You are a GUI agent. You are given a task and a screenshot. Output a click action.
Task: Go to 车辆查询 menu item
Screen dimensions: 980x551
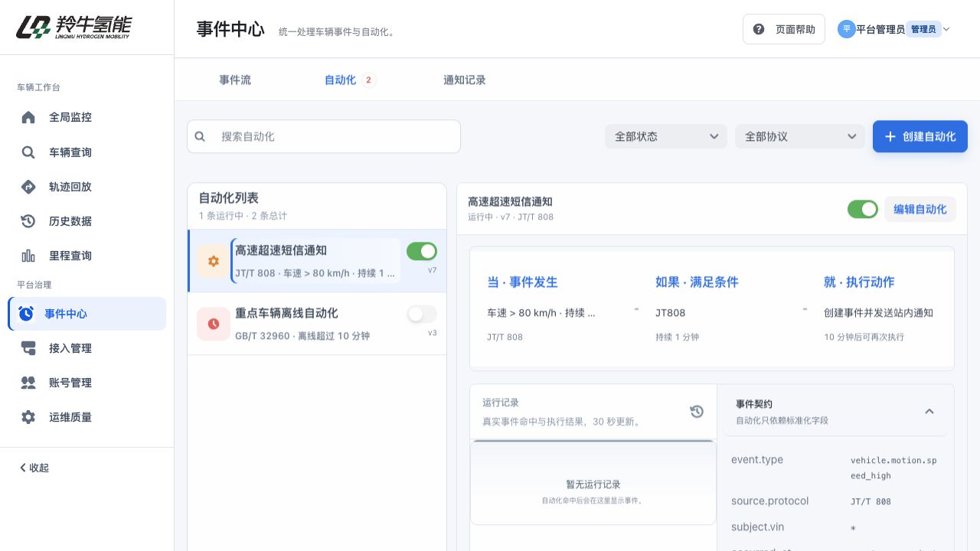87,152
